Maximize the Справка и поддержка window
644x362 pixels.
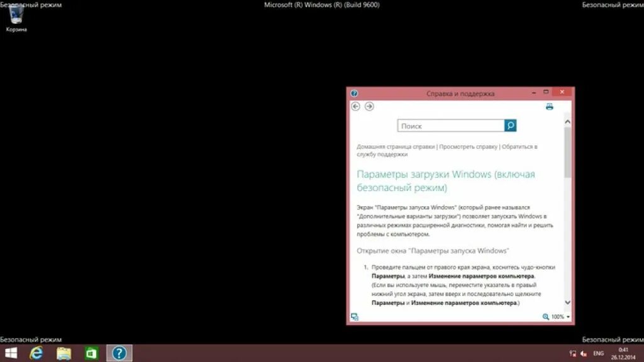[x=546, y=92]
